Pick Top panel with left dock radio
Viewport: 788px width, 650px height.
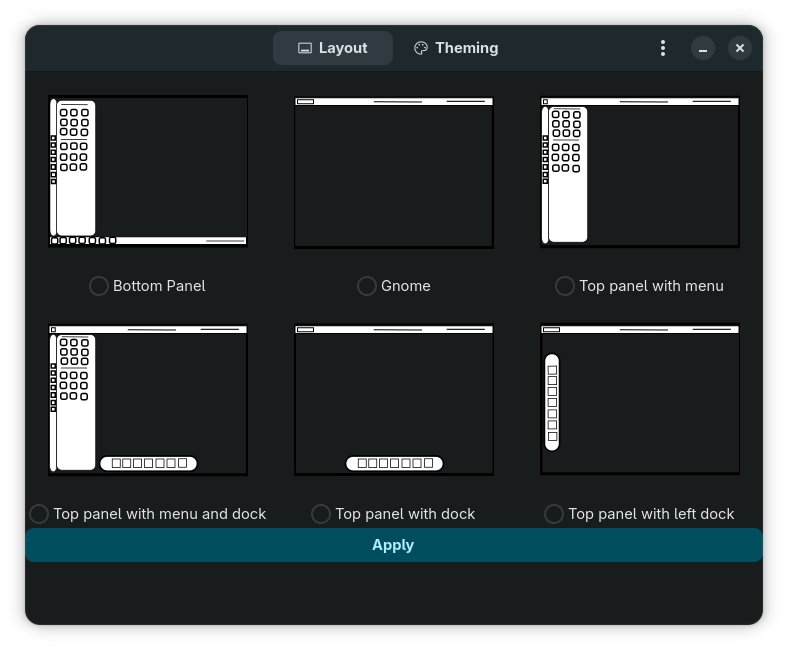coord(554,514)
